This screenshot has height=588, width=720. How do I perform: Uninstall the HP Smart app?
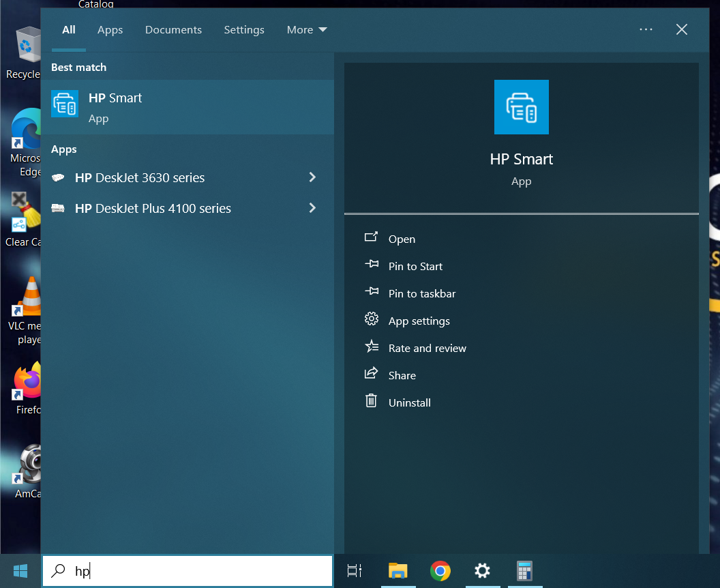click(x=409, y=403)
